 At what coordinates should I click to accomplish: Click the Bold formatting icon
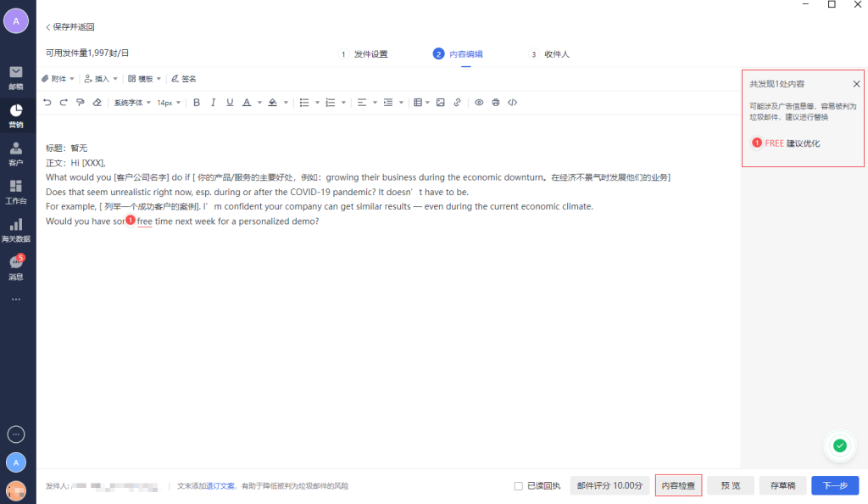[x=197, y=103]
